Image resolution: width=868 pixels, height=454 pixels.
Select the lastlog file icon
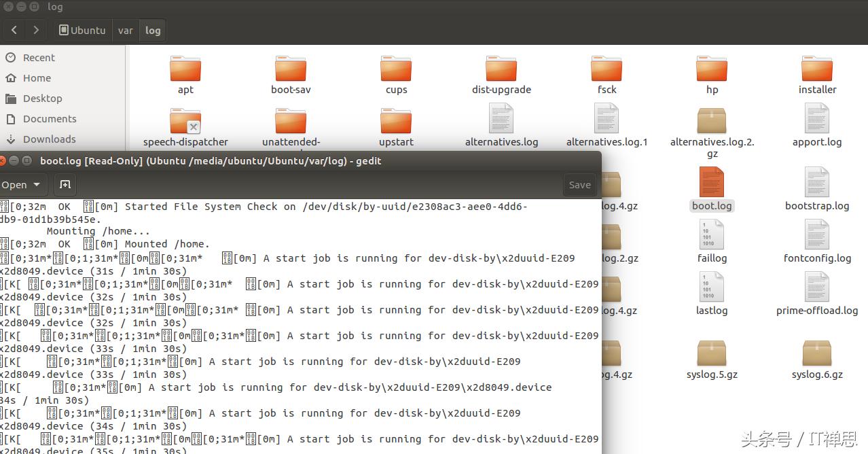point(712,286)
